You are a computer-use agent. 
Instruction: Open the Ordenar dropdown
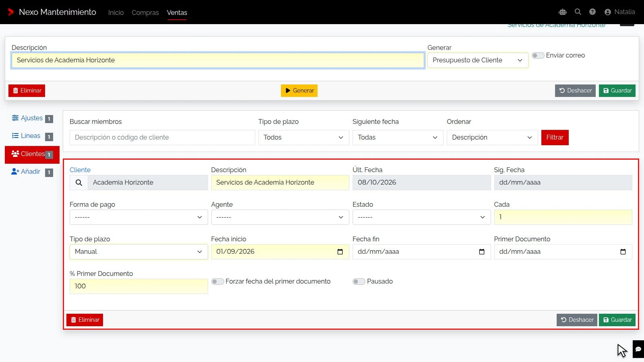492,138
